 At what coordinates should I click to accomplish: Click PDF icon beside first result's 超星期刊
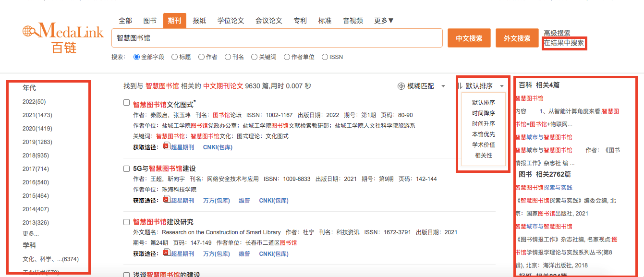pyautogui.click(x=167, y=147)
